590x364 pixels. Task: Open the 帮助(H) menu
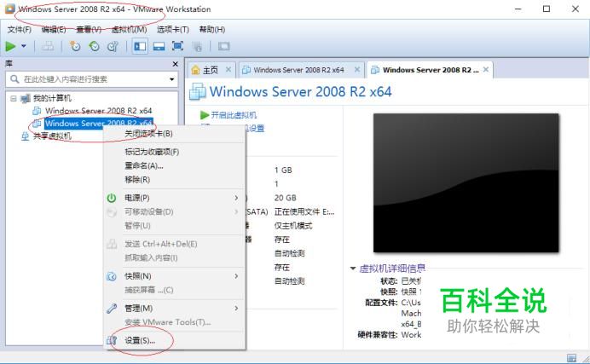click(211, 29)
